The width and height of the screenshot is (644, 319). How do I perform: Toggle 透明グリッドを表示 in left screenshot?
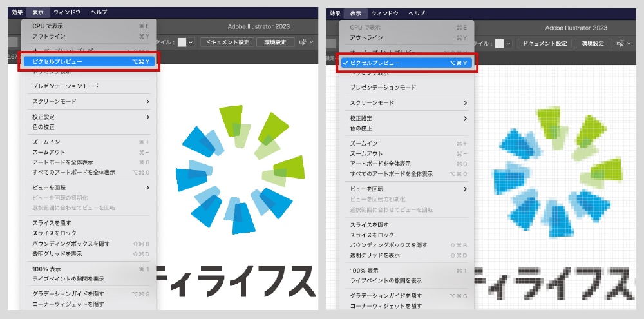(x=89, y=254)
